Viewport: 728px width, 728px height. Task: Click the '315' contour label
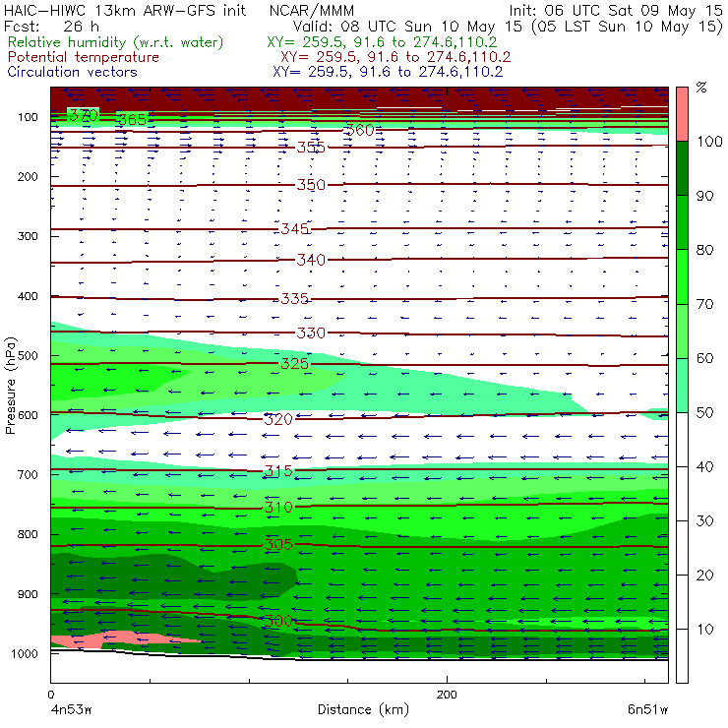coord(278,471)
